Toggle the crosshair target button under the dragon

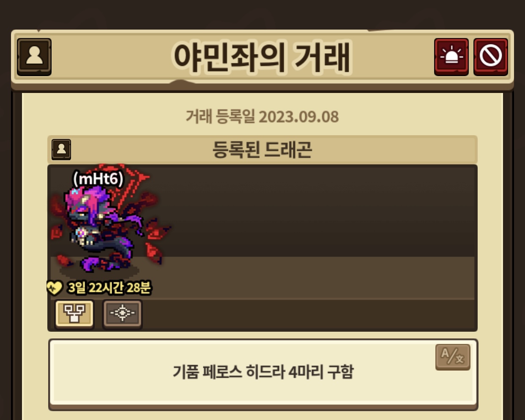pyautogui.click(x=123, y=314)
